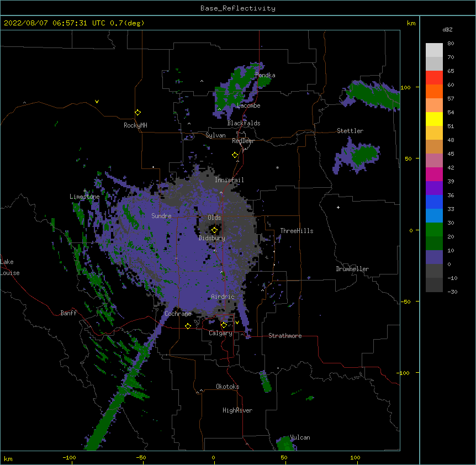
Task: Click the Stettler city label
Action: coord(350,131)
